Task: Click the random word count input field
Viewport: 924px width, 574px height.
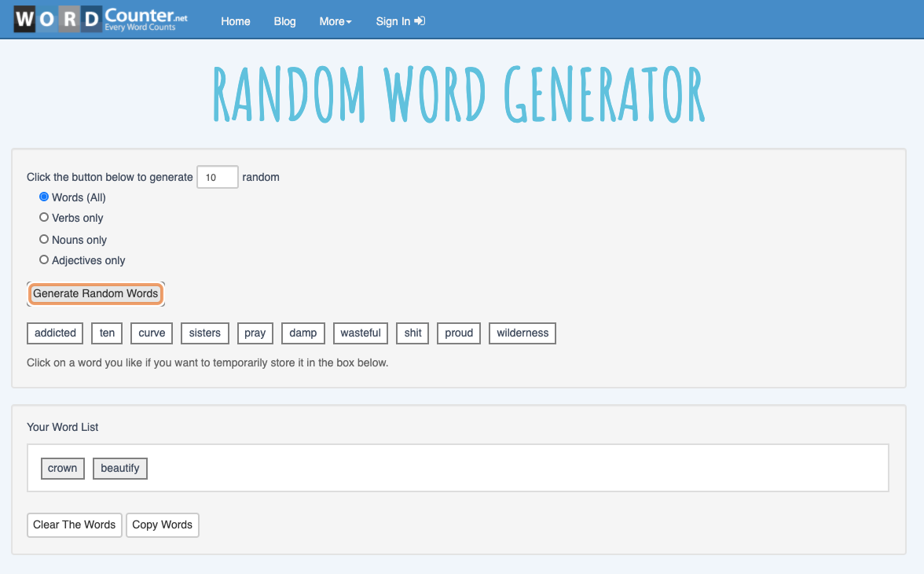Action: click(217, 177)
